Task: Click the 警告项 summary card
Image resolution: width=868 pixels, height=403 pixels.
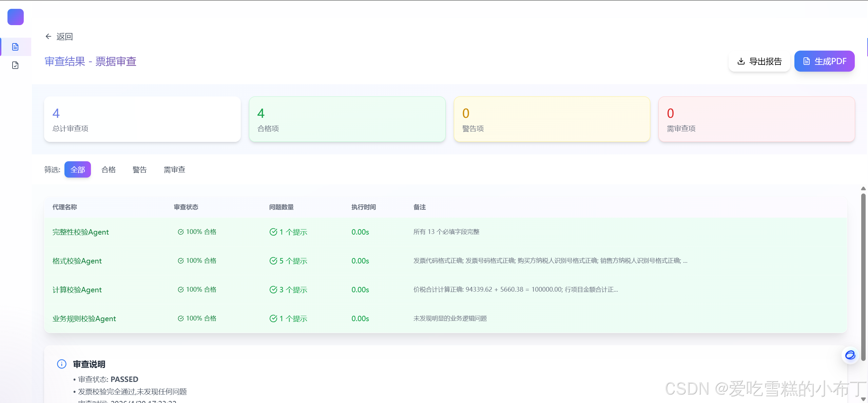Action: point(552,119)
